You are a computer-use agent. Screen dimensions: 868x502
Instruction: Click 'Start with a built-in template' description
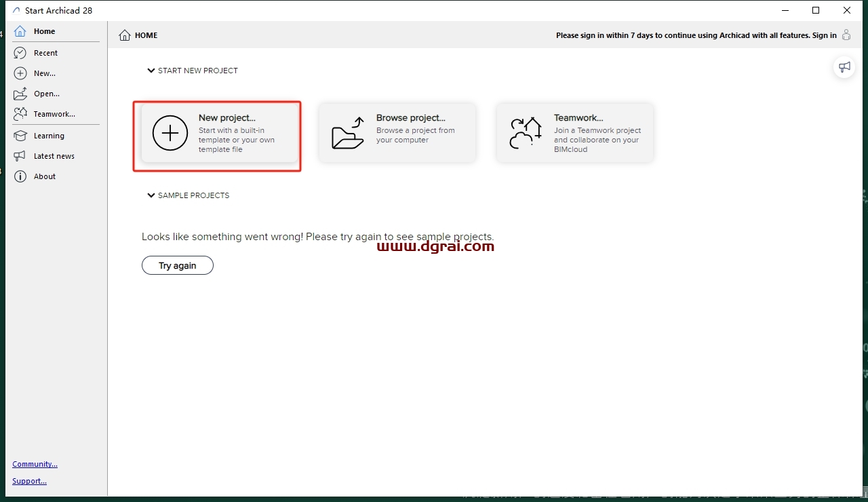[x=237, y=140]
